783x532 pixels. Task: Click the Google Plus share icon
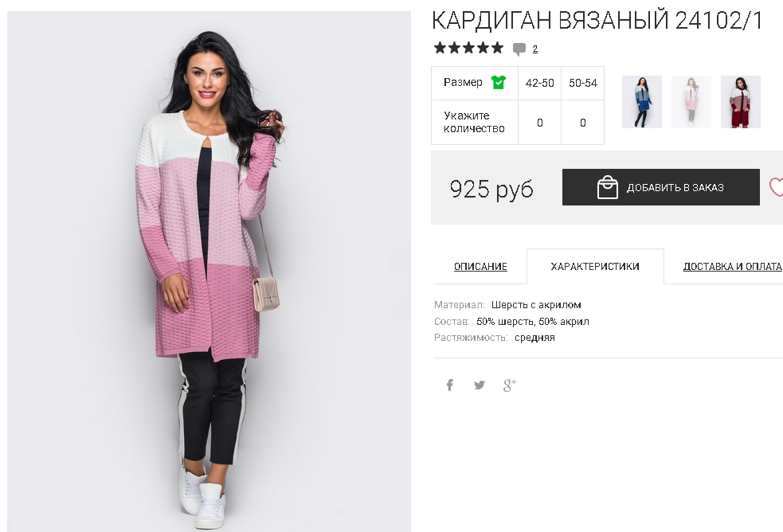tap(509, 385)
